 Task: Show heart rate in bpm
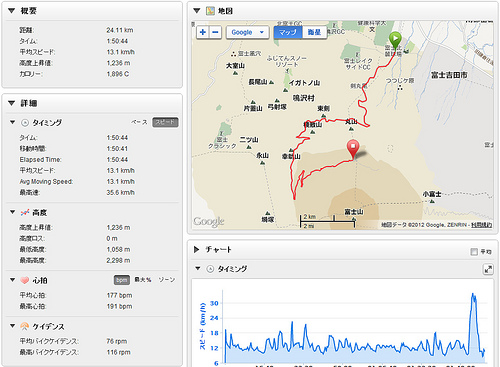click(122, 280)
